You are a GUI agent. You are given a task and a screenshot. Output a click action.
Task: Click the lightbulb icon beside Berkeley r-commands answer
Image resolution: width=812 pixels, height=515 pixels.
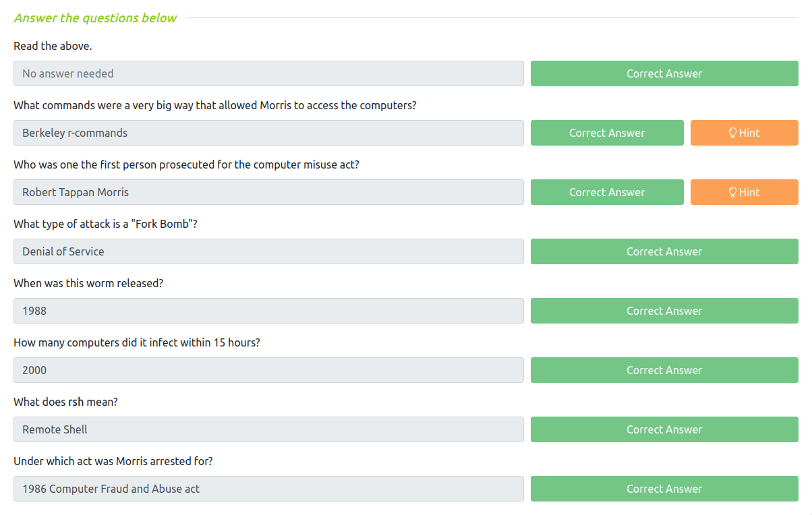pyautogui.click(x=732, y=133)
